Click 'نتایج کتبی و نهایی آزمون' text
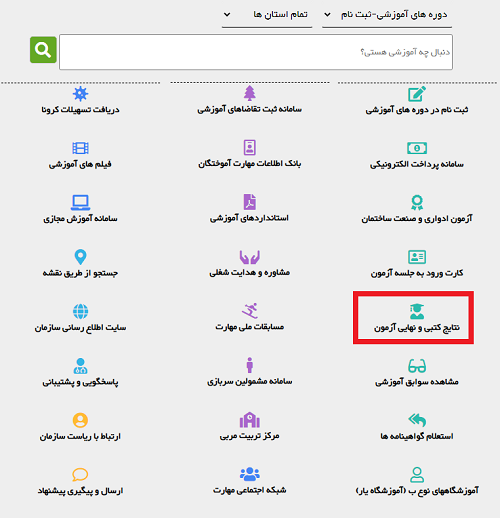 coord(417,328)
